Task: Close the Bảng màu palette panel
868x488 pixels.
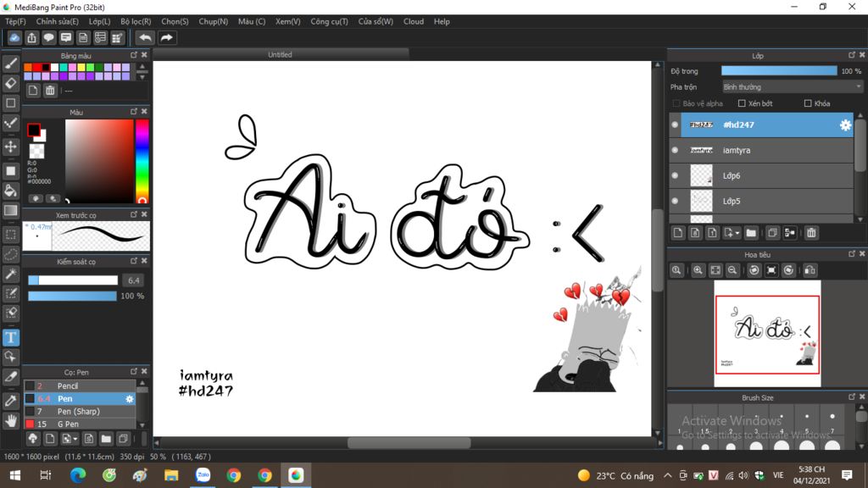Action: (x=144, y=55)
